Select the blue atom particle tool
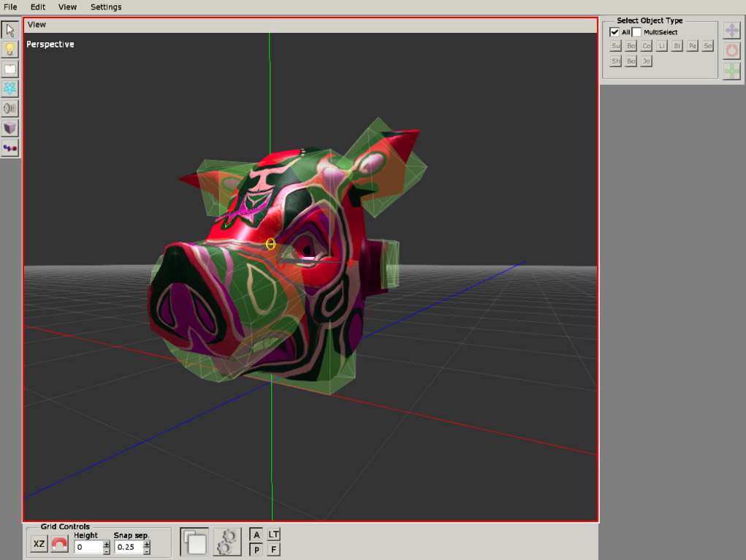Screen dimensions: 746x560 (x=10, y=89)
